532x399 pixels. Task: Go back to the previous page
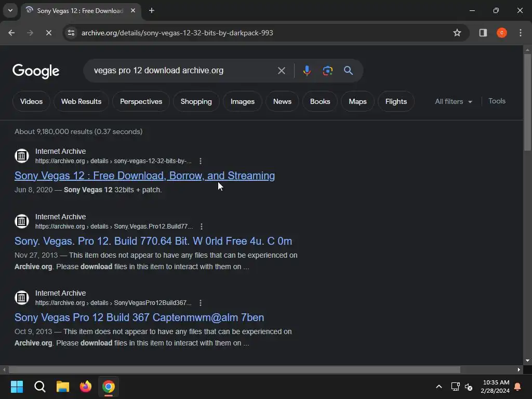11,33
